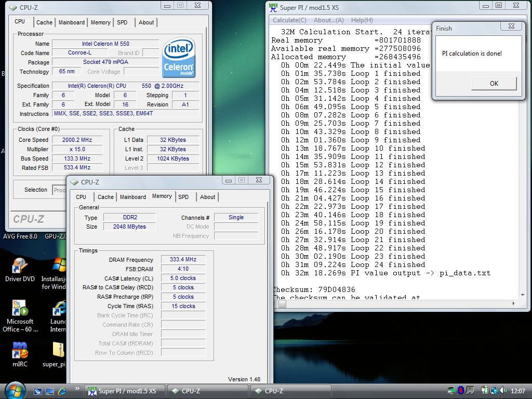The width and height of the screenshot is (532, 399).
Task: Open Calculate(C) menu in Super PI
Action: point(289,20)
